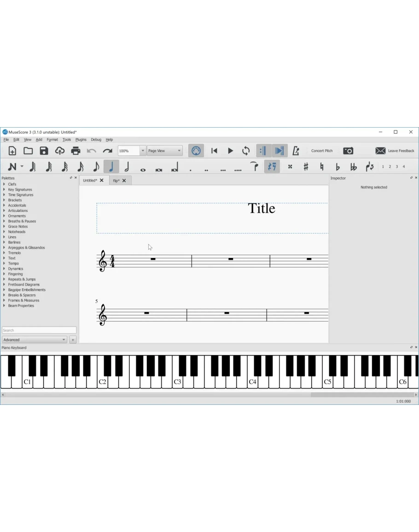The width and height of the screenshot is (419, 532).
Task: Click the New Score icon
Action: click(x=12, y=151)
